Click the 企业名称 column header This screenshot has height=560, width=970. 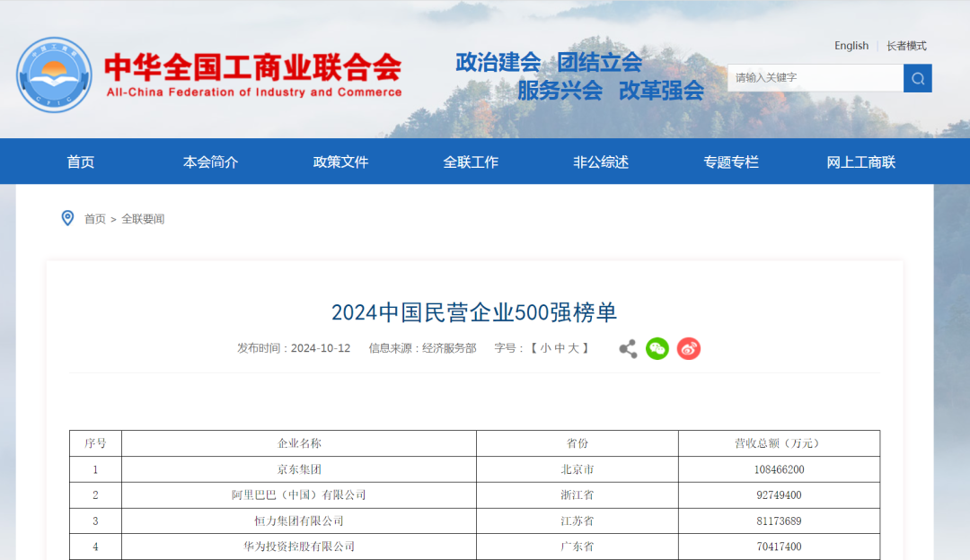tap(299, 443)
